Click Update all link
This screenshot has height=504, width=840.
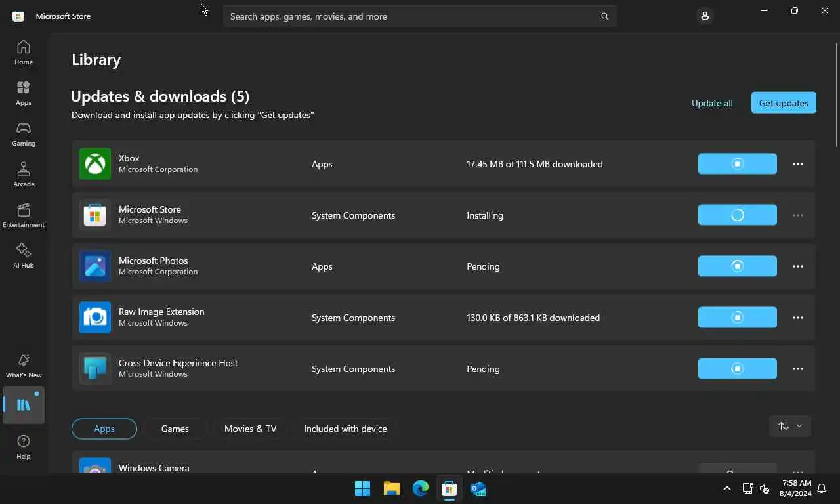pos(712,103)
